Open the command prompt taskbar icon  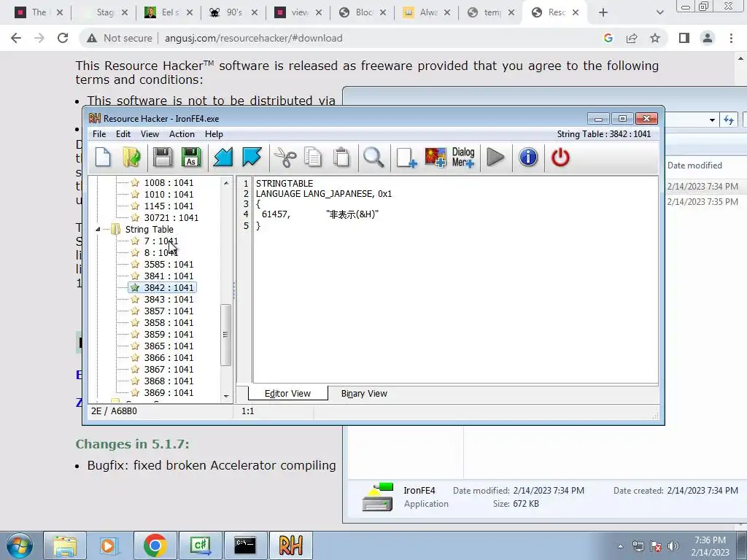coord(245,545)
